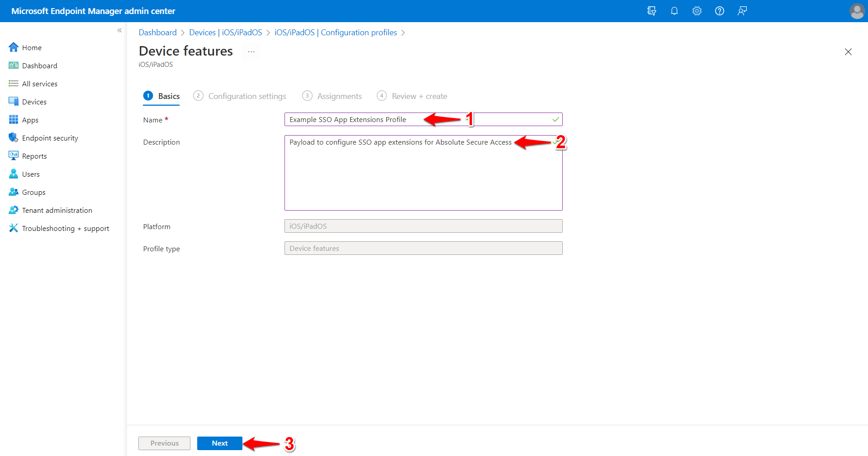The image size is (868, 456).
Task: Open the help question mark
Action: (x=719, y=11)
